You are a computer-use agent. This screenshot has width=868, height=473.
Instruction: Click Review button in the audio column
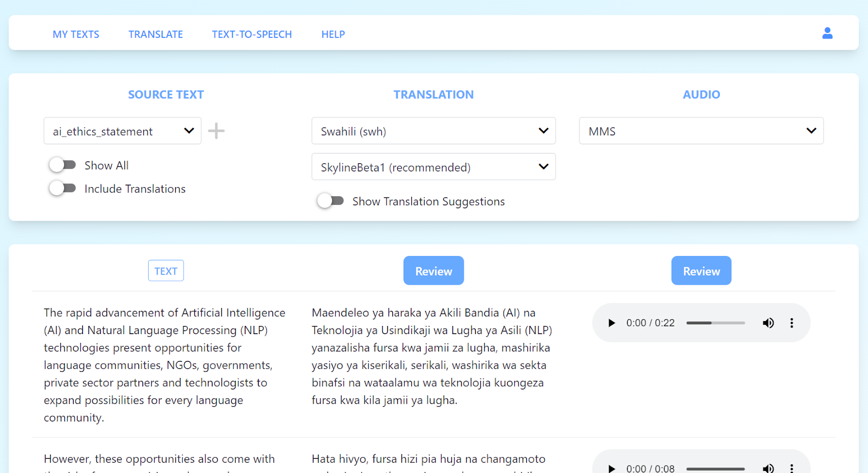tap(701, 271)
